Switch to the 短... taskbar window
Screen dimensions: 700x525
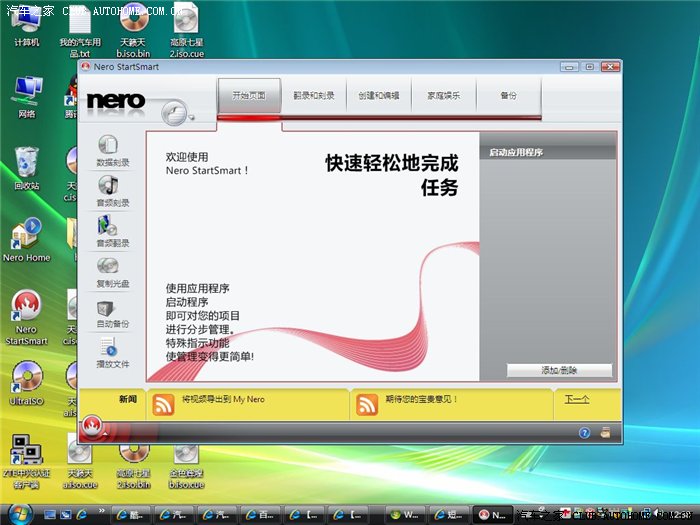449,515
